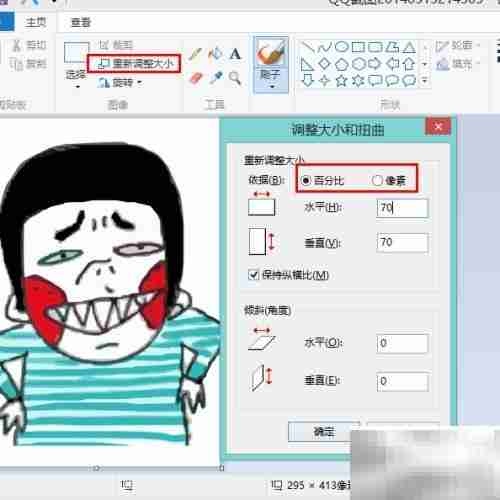Viewport: 500px width, 500px height.
Task: Click the resize 水平(H) input field
Action: 402,208
